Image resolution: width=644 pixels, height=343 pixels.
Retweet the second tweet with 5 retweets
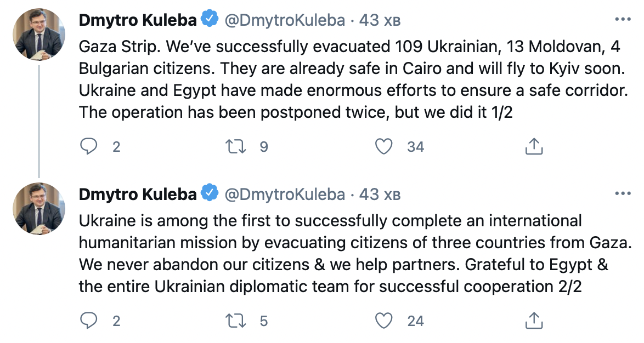[236, 321]
